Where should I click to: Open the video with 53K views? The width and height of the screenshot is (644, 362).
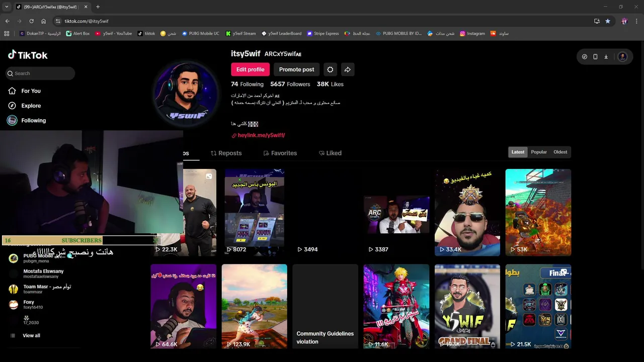pos(538,212)
